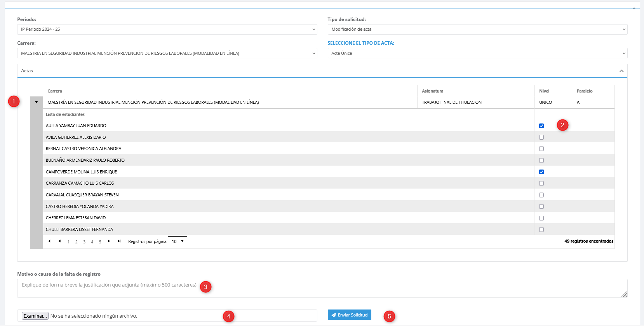Go to previous page of records

(x=59, y=241)
